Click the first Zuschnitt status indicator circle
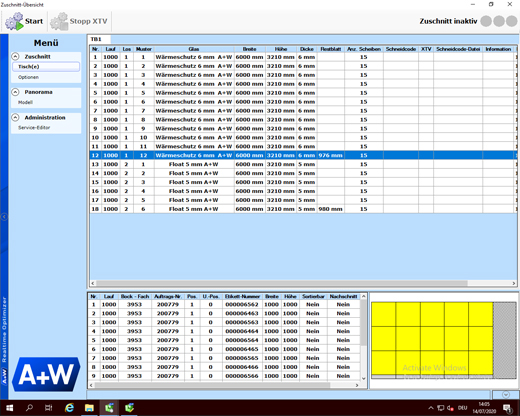Image resolution: width=520 pixels, height=416 pixels. click(x=486, y=21)
